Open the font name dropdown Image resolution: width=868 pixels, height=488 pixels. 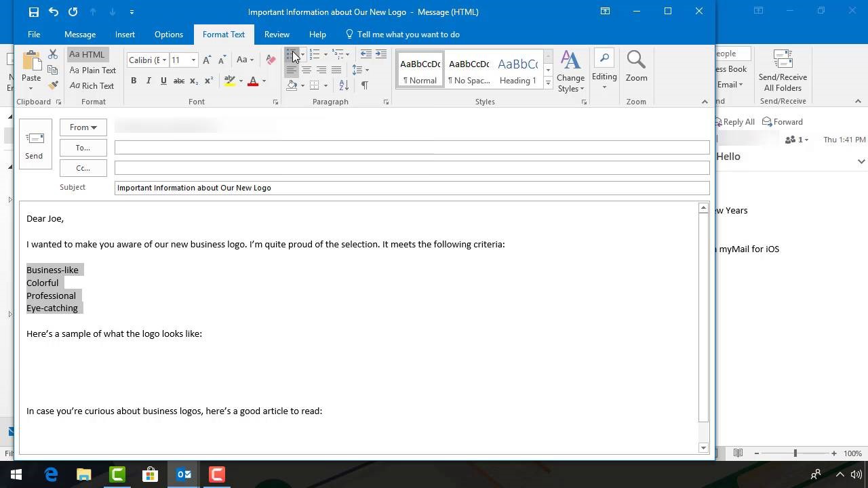pyautogui.click(x=164, y=60)
